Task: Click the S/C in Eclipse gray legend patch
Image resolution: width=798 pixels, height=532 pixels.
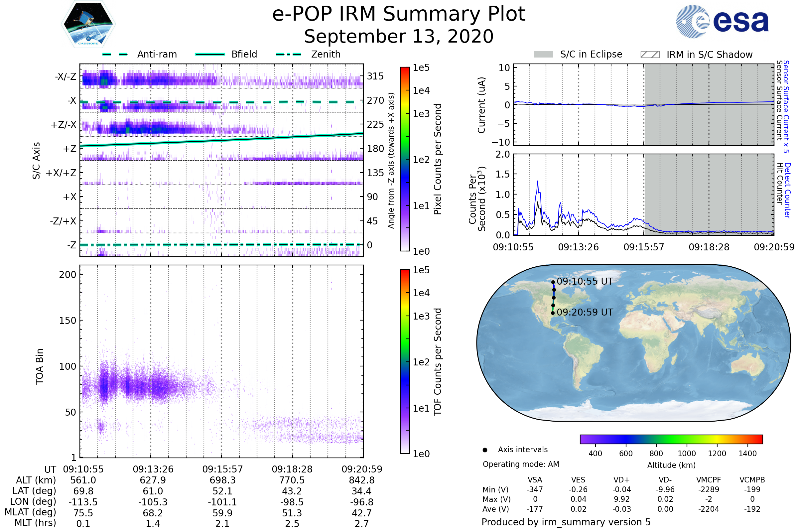Action: click(x=543, y=55)
